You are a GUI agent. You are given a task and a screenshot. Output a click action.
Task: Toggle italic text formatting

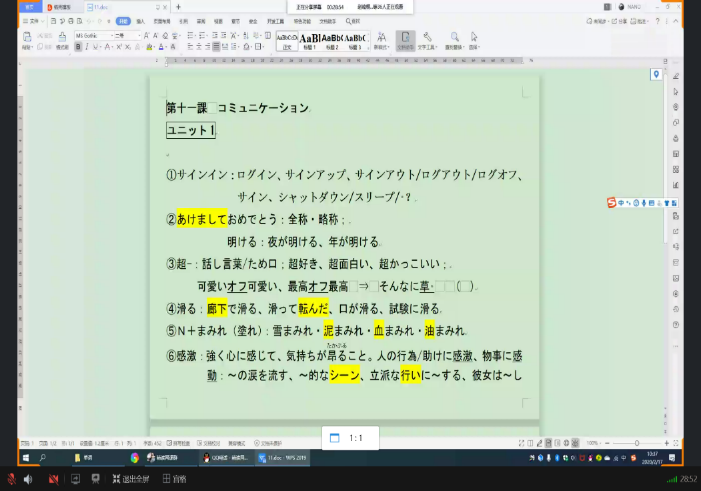click(86, 46)
